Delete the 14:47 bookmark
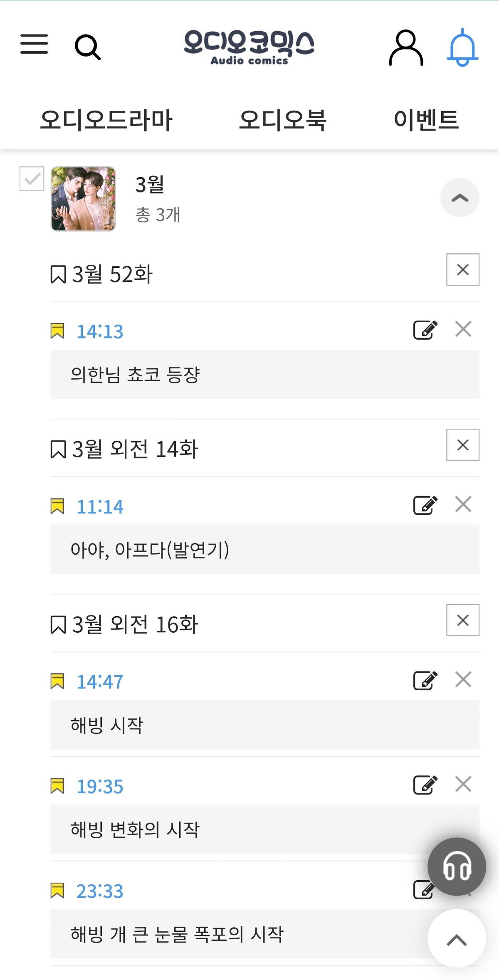Screen dimensions: 499x980 (x=463, y=679)
